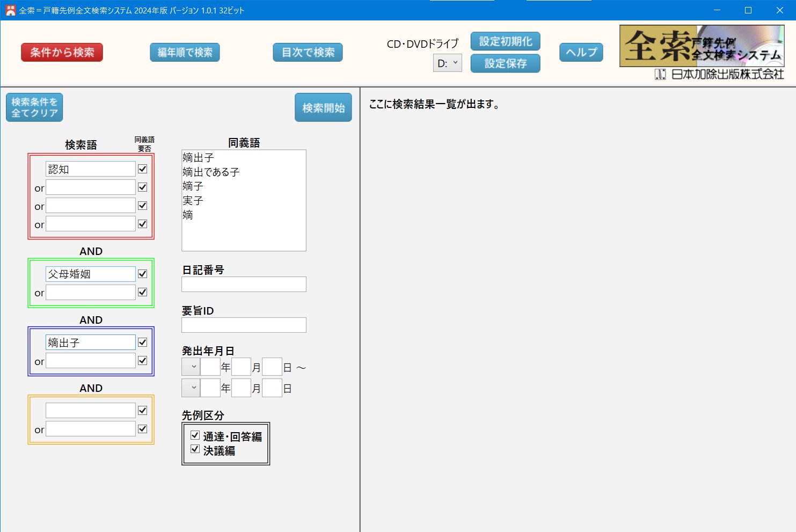This screenshot has height=532, width=796.
Task: Open the ヘルプ help button
Action: click(581, 53)
